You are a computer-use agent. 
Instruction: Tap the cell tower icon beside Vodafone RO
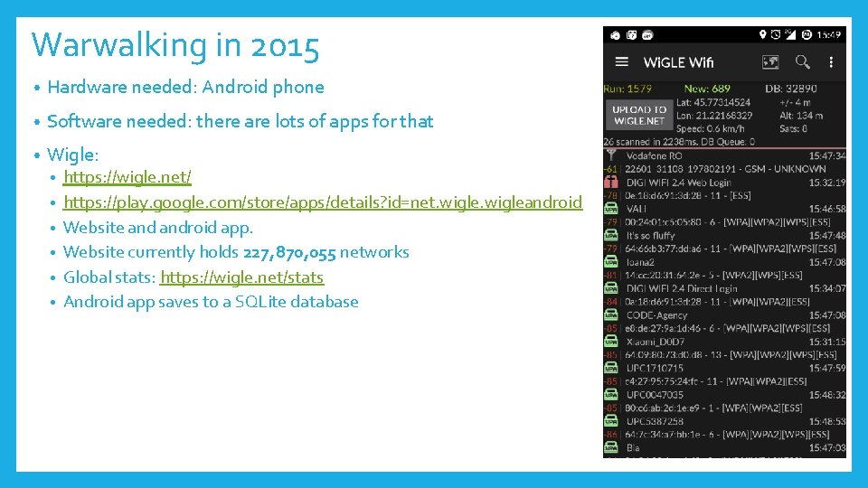point(611,155)
